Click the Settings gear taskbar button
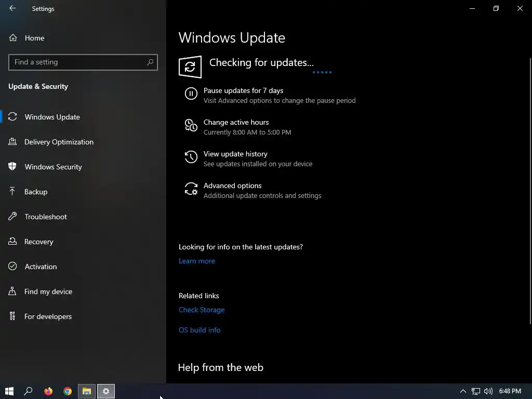The image size is (532, 399). [106, 391]
